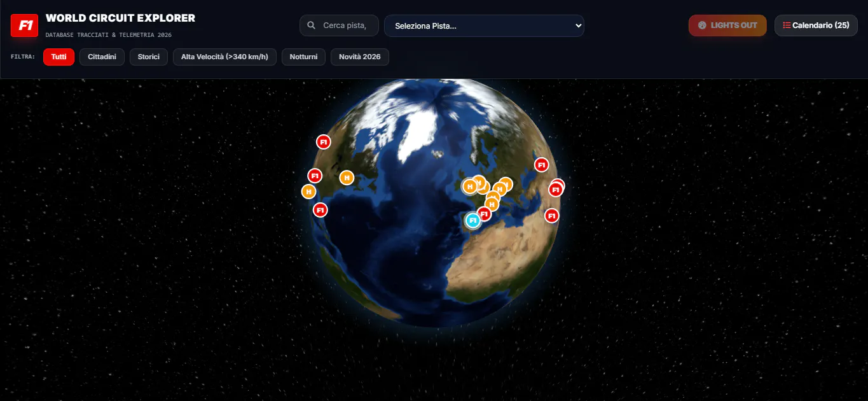
Task: Click red F1 marker beside the cyan marker
Action: (x=485, y=214)
